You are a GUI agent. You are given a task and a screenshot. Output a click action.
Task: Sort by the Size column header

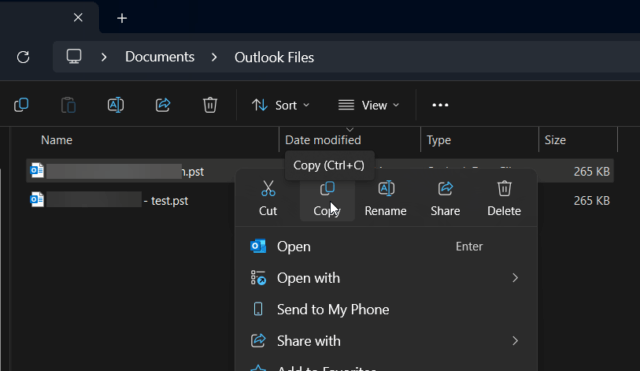[x=555, y=140]
